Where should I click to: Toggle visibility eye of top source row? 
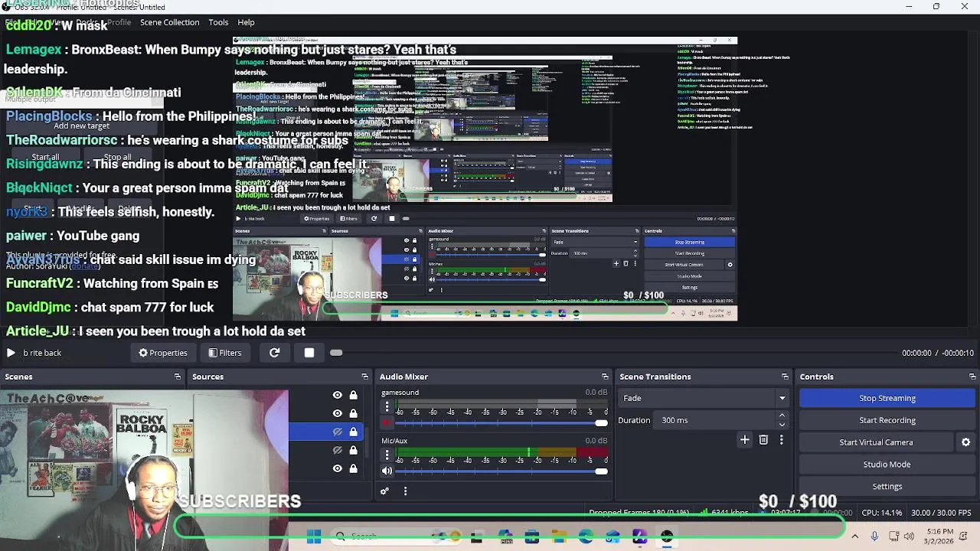pyautogui.click(x=337, y=395)
